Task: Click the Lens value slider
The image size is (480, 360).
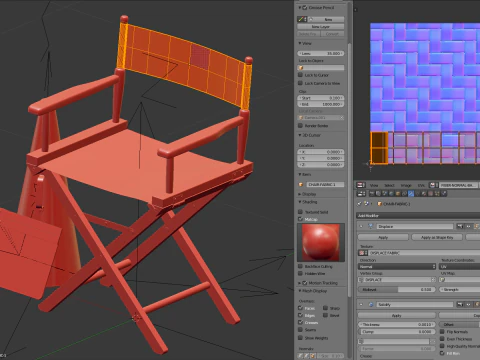Action: pos(321,53)
